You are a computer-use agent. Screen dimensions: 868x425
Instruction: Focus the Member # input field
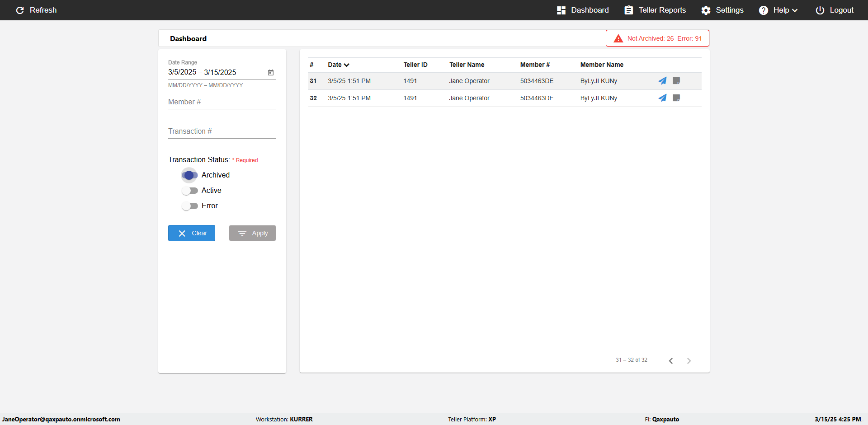pos(222,102)
